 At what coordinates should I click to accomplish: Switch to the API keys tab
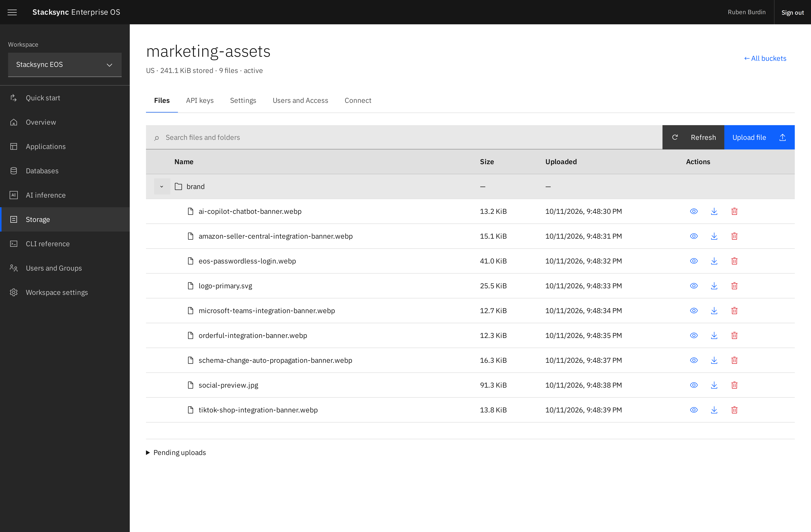200,100
